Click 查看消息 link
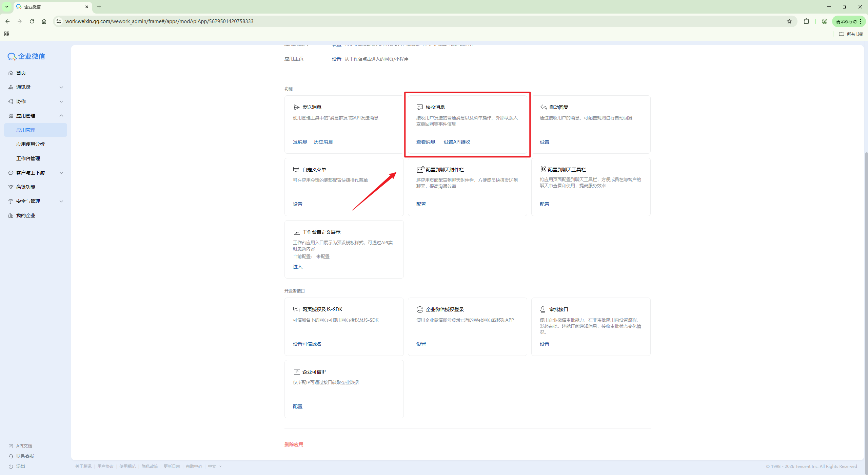Image resolution: width=868 pixels, height=475 pixels. (x=426, y=142)
